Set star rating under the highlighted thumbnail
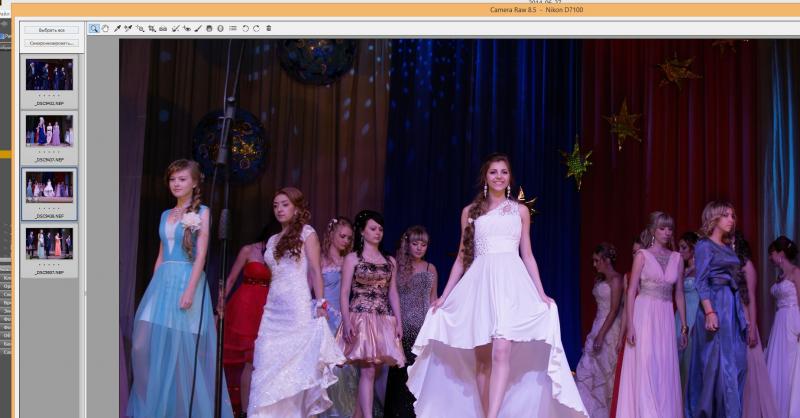Image resolution: width=800 pixels, height=418 pixels. click(49, 208)
